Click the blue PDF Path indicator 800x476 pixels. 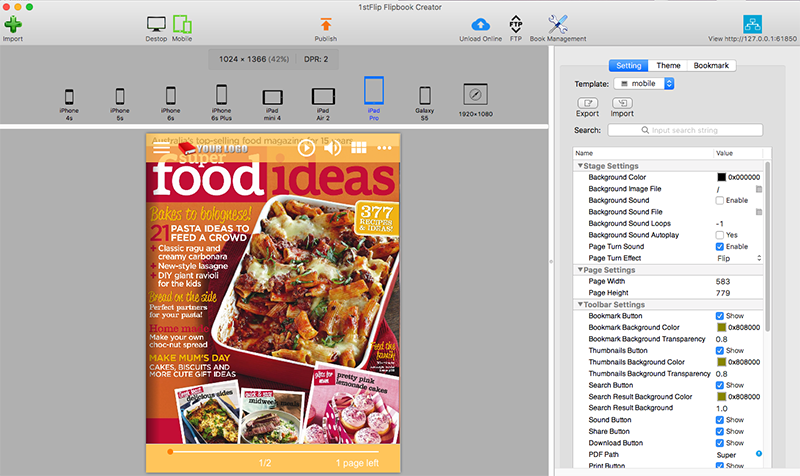pos(759,454)
